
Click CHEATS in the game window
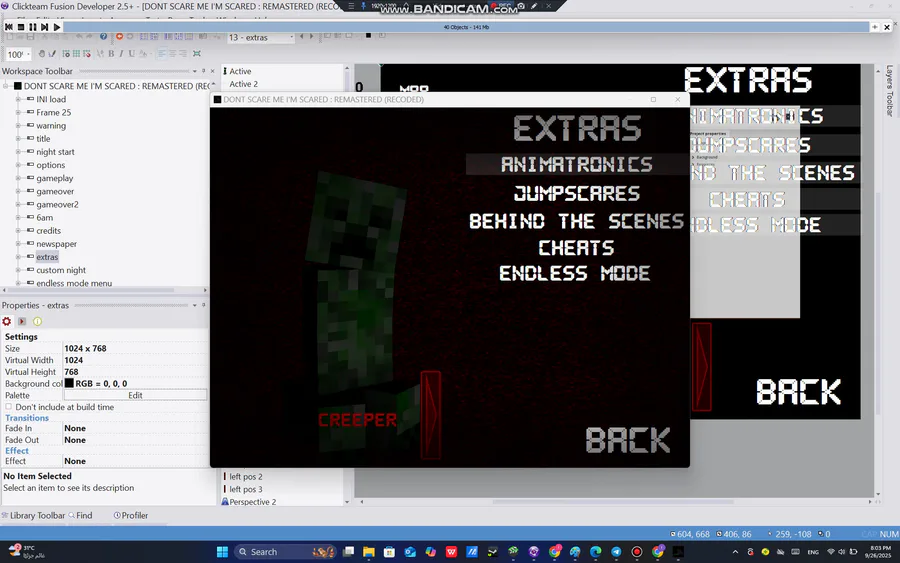576,248
